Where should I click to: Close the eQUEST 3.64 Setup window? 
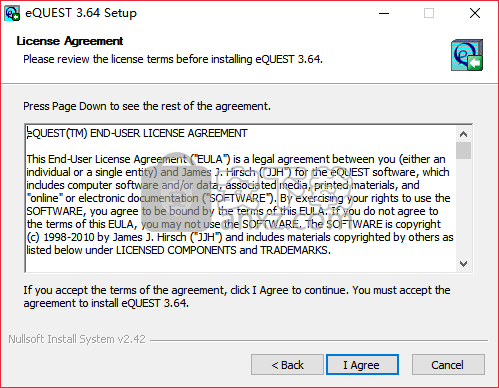475,13
